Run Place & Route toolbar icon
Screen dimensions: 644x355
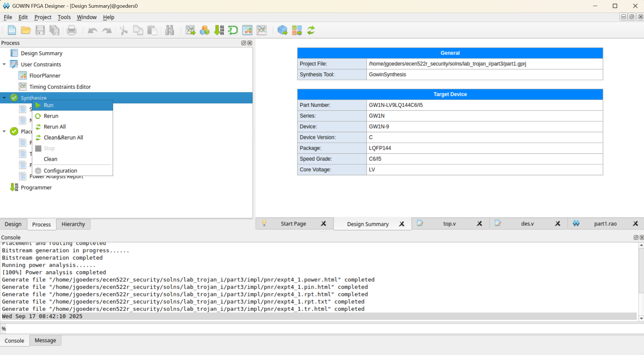[x=297, y=30]
